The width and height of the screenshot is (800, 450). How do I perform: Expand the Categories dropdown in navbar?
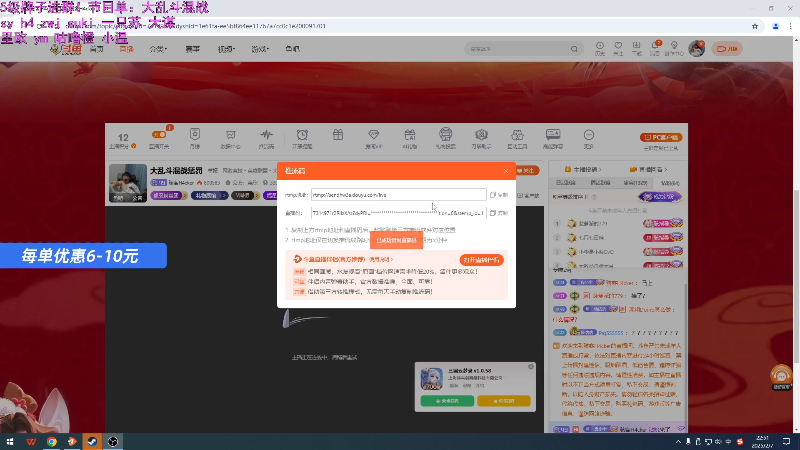pos(158,49)
